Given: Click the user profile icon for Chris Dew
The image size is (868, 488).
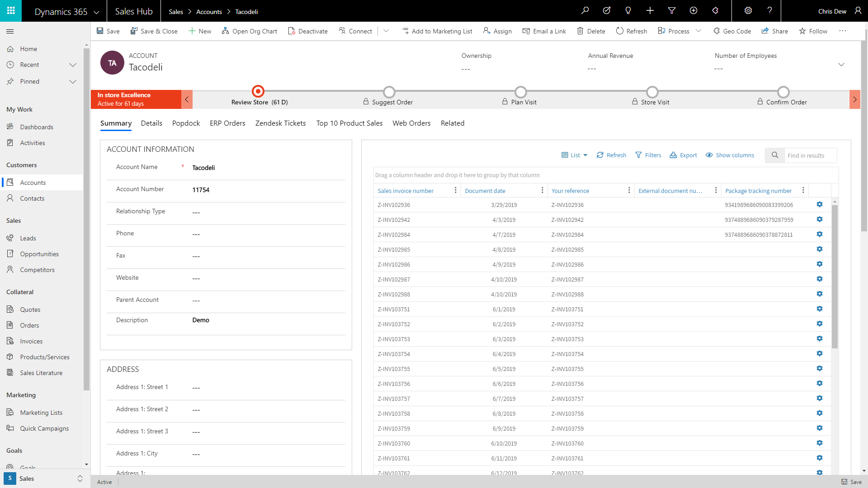Looking at the screenshot, I should (x=858, y=11).
